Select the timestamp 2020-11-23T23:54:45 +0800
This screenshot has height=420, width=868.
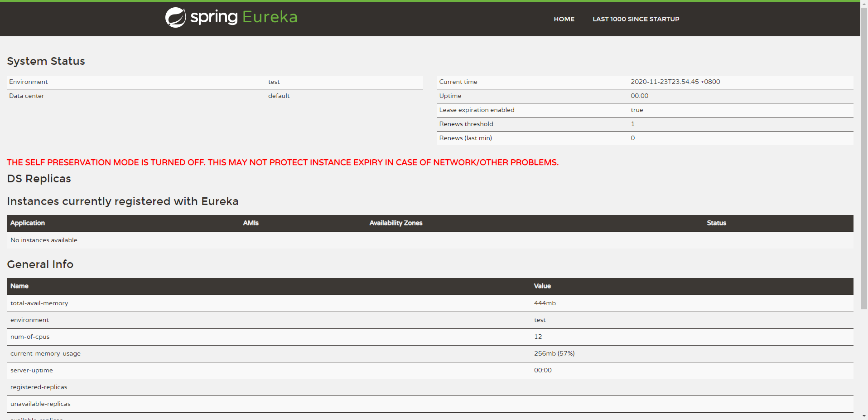tap(675, 82)
